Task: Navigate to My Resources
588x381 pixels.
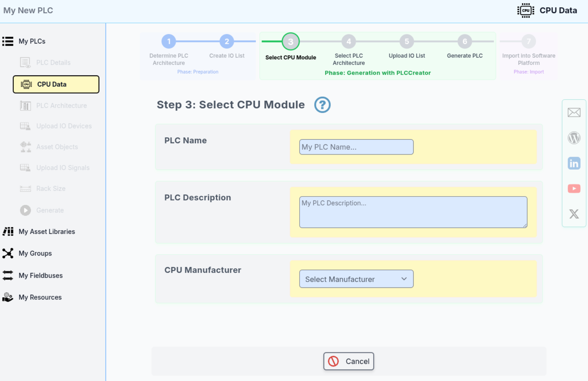Action: [40, 297]
